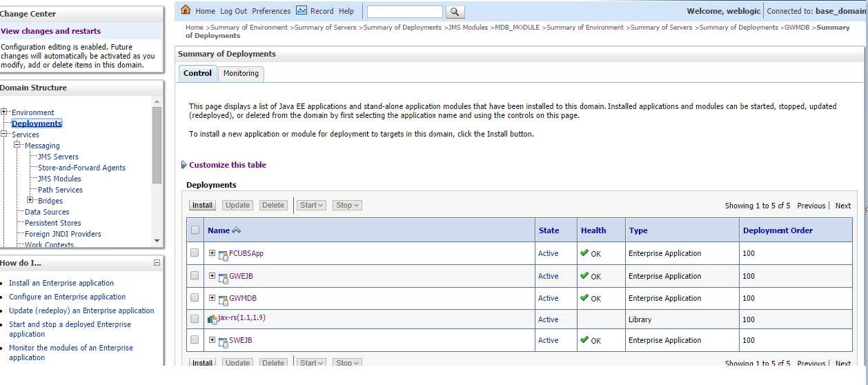Image resolution: width=868 pixels, height=385 pixels.
Task: Click Install an Enterprise application help link
Action: pos(61,283)
